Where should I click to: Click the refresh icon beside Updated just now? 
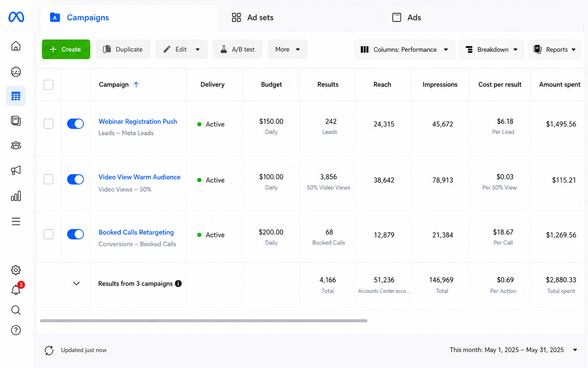49,350
